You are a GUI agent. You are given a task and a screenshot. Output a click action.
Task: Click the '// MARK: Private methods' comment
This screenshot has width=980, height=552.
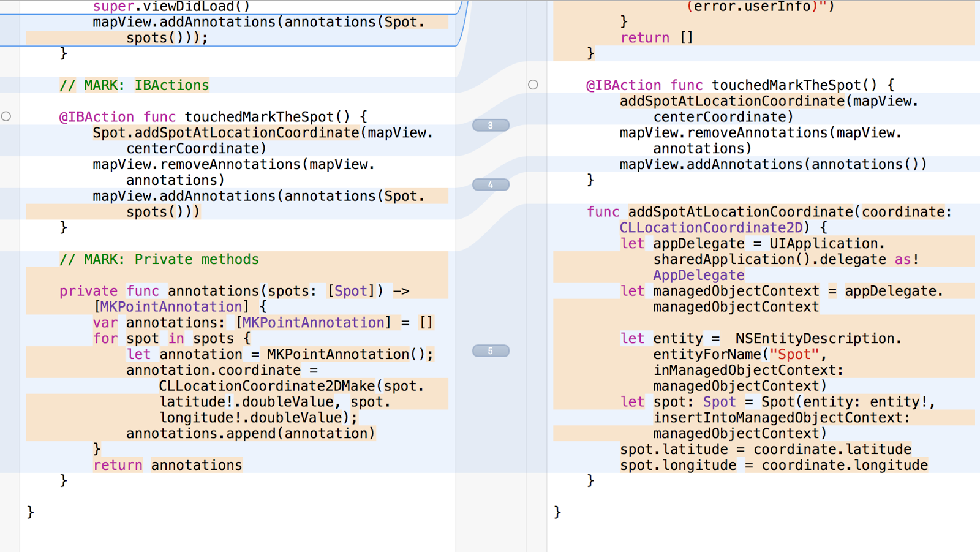tap(159, 259)
